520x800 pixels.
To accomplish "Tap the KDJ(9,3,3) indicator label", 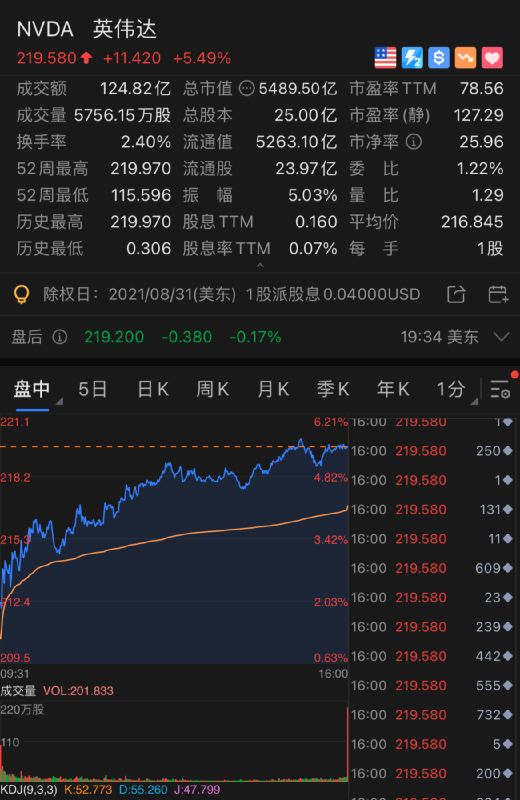I will tap(29, 790).
